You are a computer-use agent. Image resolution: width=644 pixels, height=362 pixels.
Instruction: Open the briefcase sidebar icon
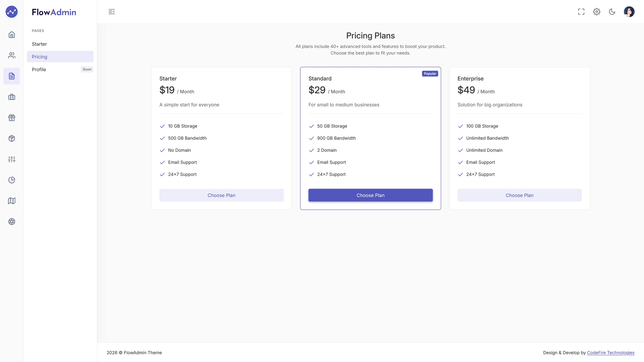click(x=12, y=97)
